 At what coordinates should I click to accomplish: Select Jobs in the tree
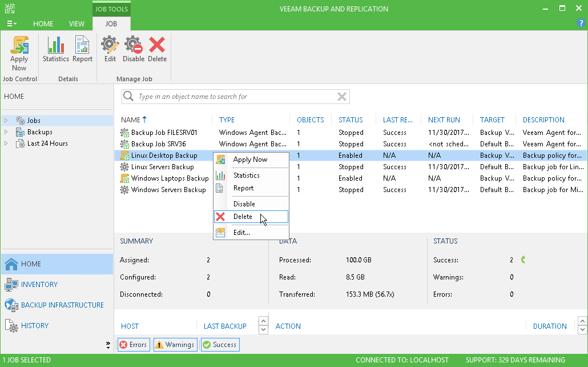[34, 120]
